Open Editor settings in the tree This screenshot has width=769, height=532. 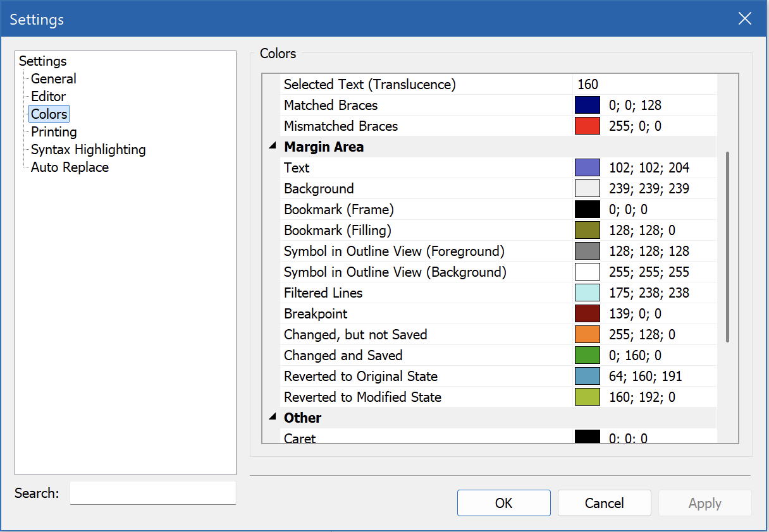(x=49, y=96)
